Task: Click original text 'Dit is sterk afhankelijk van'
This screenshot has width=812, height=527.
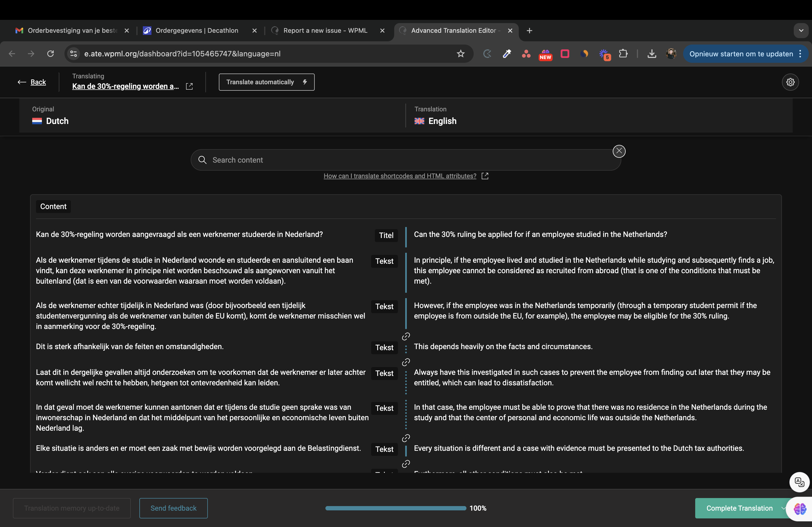Action: tap(130, 346)
